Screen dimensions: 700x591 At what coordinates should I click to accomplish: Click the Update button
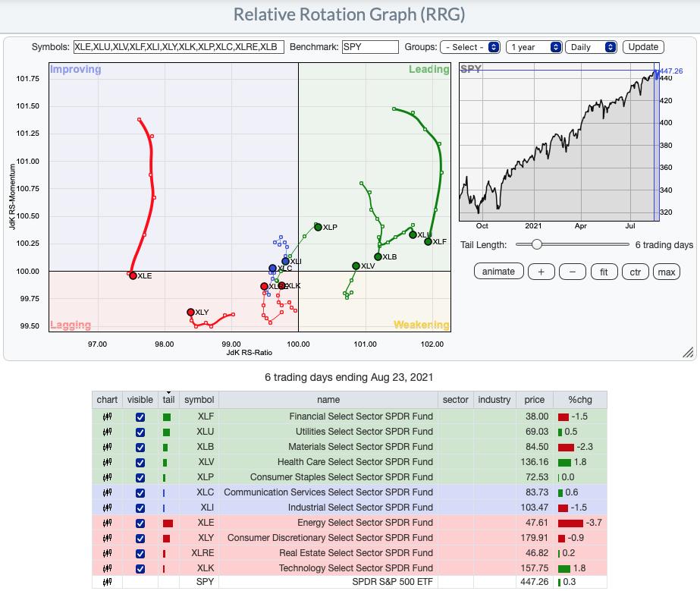tap(643, 47)
